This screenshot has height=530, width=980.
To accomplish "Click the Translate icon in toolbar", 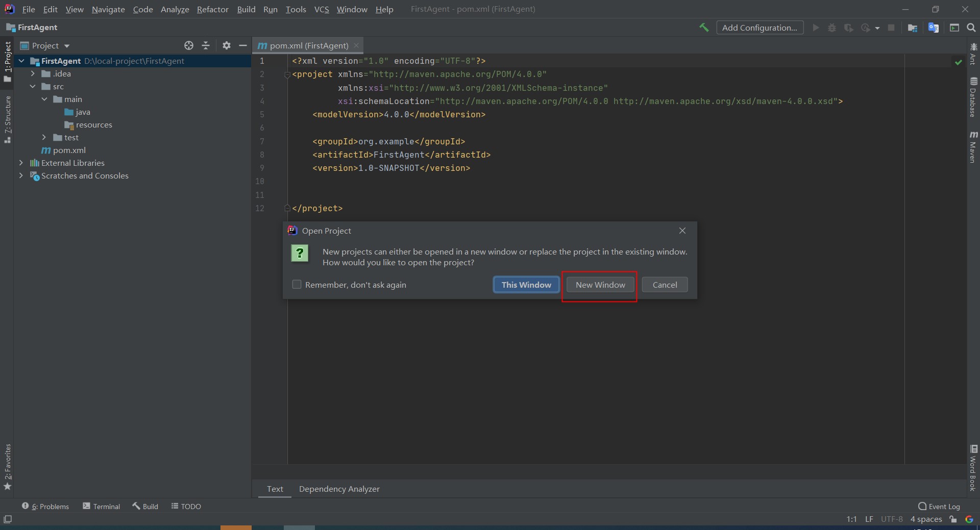I will pos(934,28).
